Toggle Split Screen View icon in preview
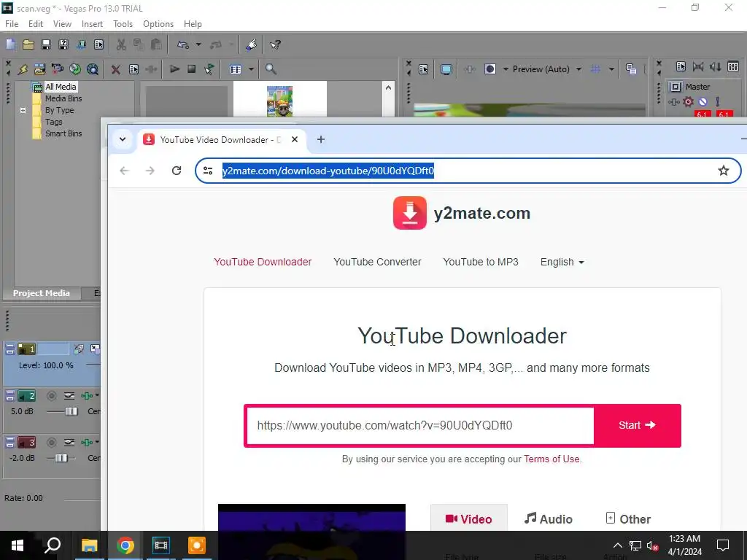The height and width of the screenshot is (560, 747). (x=490, y=69)
